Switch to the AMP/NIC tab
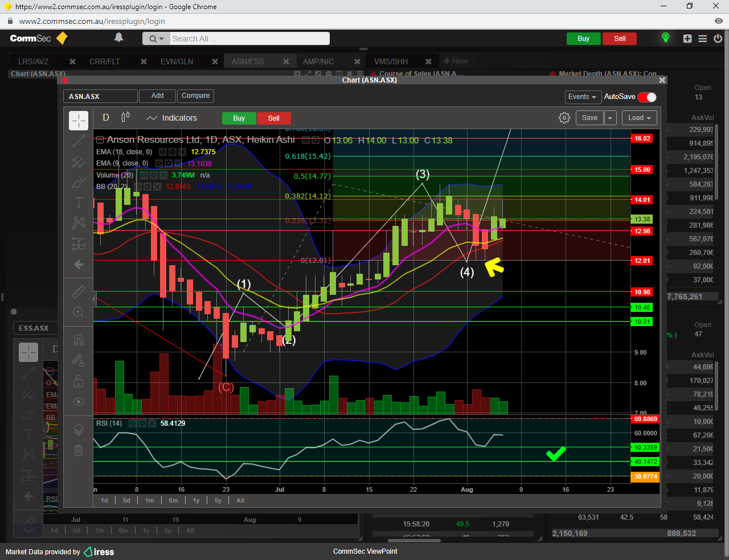The image size is (729, 560). coord(318,61)
